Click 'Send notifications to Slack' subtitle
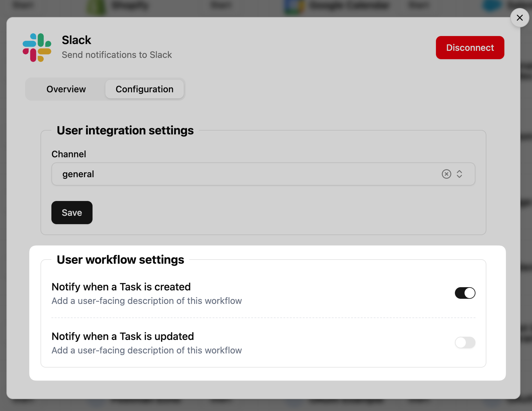 pos(117,55)
